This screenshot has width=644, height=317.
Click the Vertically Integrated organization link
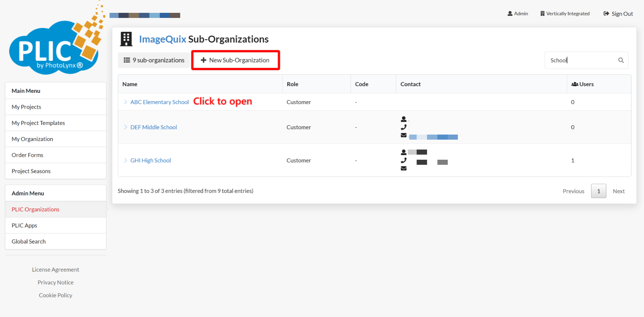click(565, 13)
